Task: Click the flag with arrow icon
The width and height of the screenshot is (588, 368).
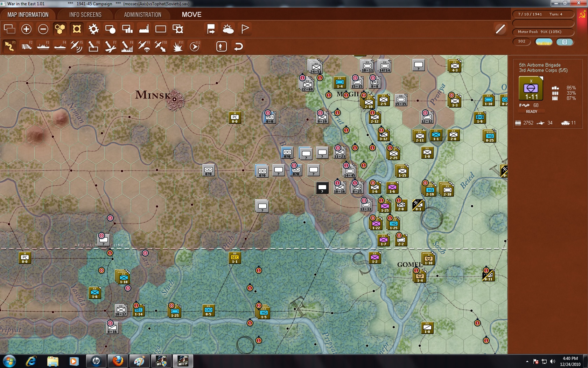Action: [x=211, y=29]
